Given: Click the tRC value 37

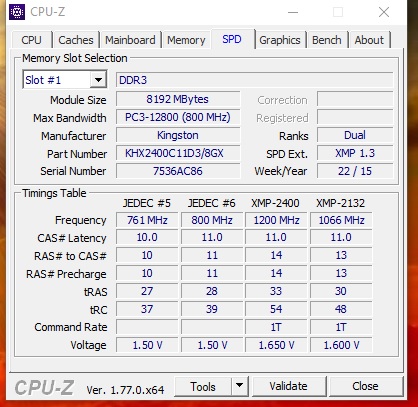Looking at the screenshot, I should point(147,309).
